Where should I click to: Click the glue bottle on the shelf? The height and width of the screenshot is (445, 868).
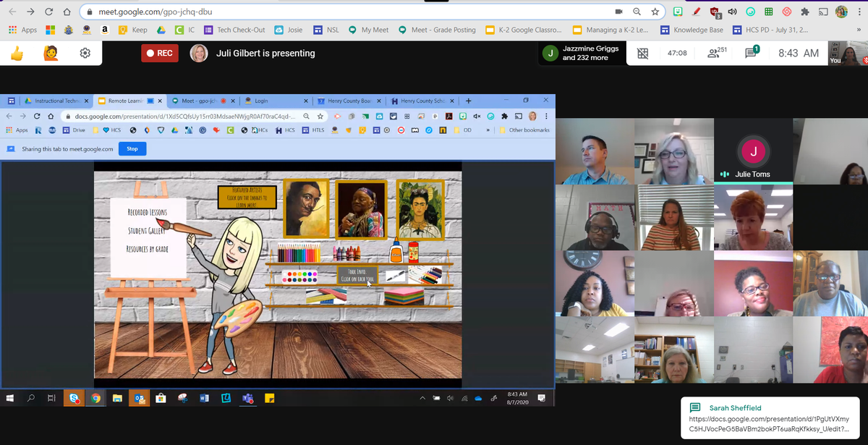point(395,252)
